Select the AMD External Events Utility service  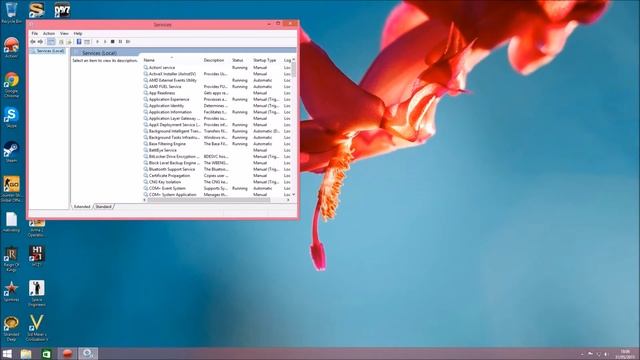click(x=217, y=80)
